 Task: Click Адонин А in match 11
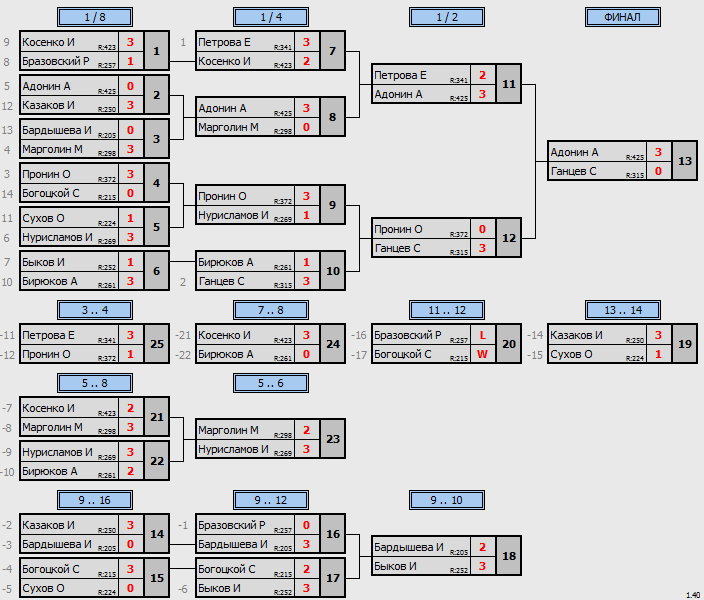click(398, 94)
